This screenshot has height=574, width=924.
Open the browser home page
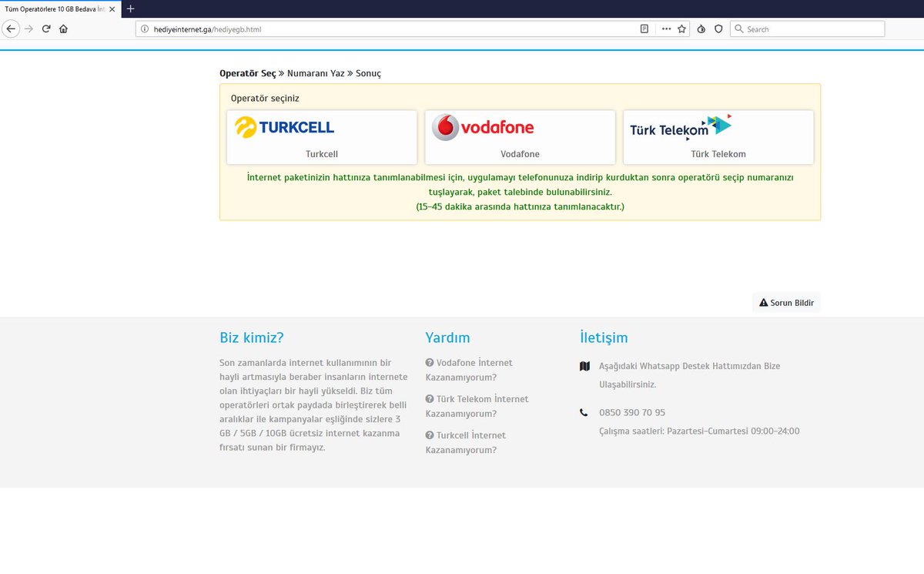[x=63, y=29]
